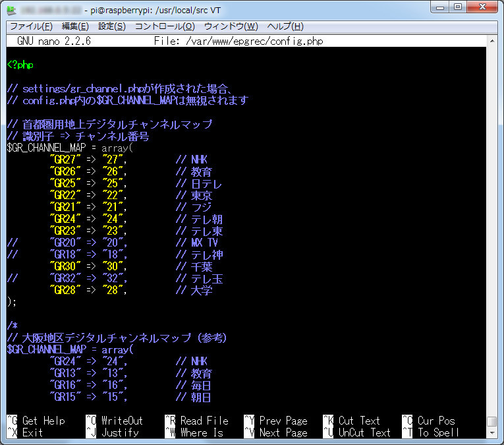Viewport: 504px width, 445px height.
Task: Click the // テレ朝 comment
Action: point(199,220)
